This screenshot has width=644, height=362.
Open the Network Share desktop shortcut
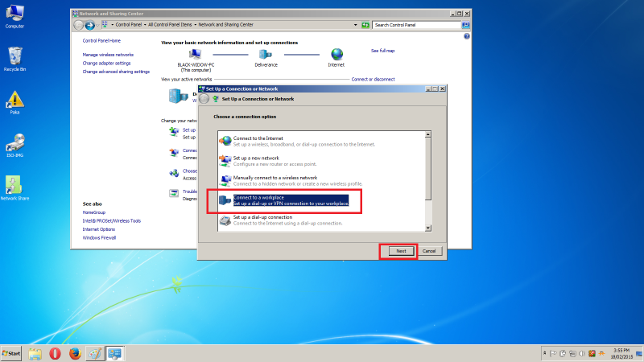[14, 185]
